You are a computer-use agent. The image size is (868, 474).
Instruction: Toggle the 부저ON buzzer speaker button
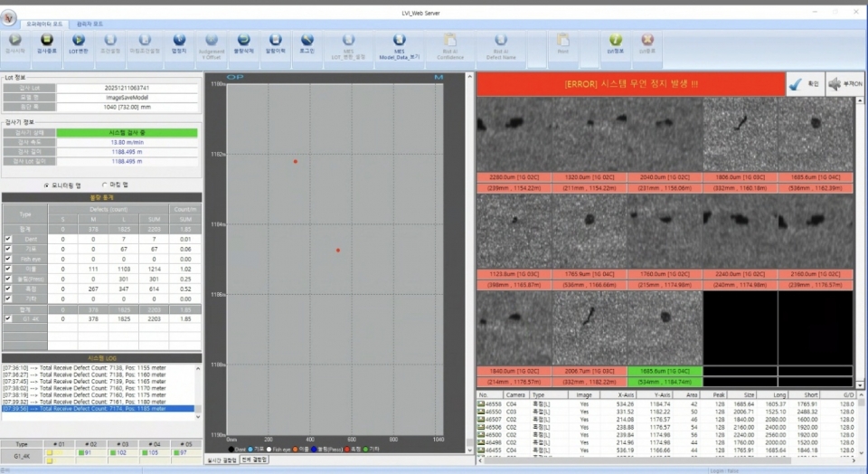pos(845,83)
